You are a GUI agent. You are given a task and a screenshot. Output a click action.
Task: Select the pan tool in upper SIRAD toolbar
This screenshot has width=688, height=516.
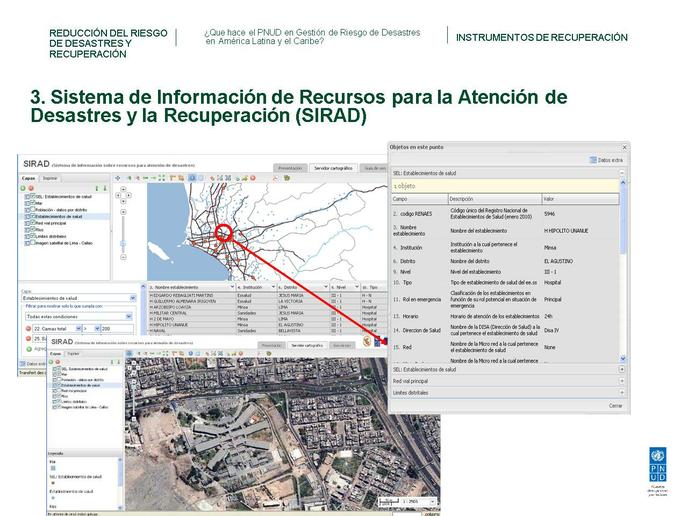click(118, 178)
